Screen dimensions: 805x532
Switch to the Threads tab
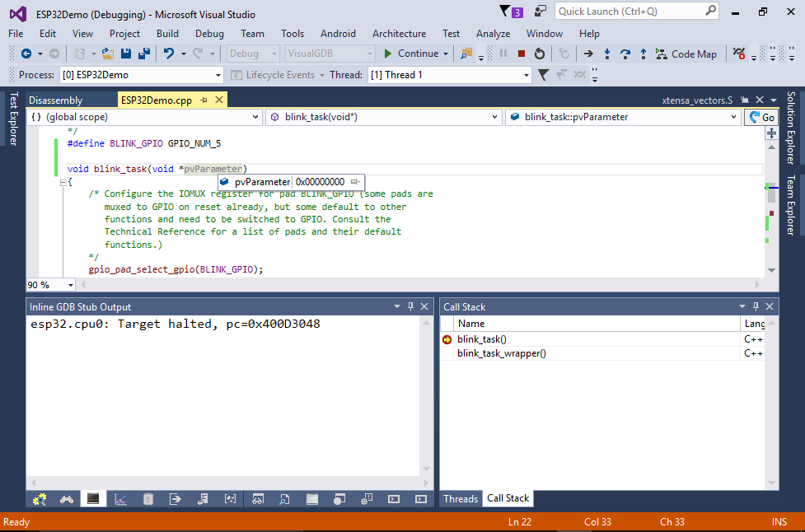click(461, 499)
